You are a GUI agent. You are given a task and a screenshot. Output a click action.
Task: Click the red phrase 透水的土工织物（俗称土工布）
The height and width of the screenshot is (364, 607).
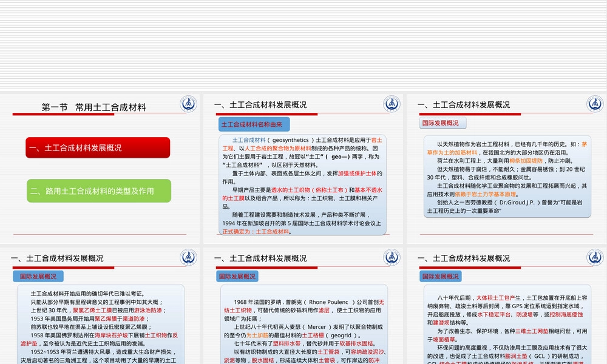[310, 190]
